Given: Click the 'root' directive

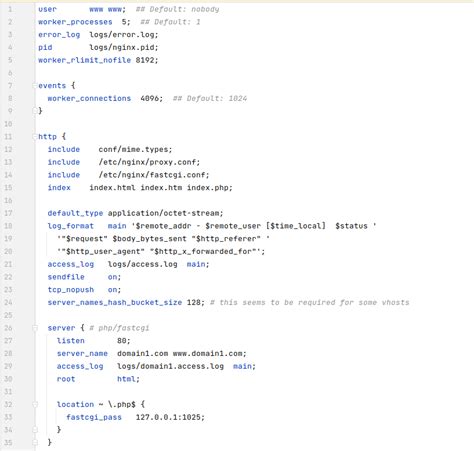Looking at the screenshot, I should coord(66,379).
